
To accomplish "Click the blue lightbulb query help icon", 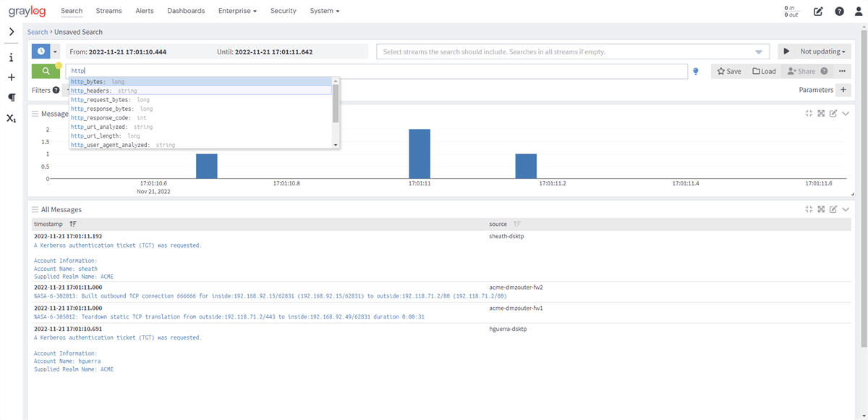I will (x=696, y=72).
